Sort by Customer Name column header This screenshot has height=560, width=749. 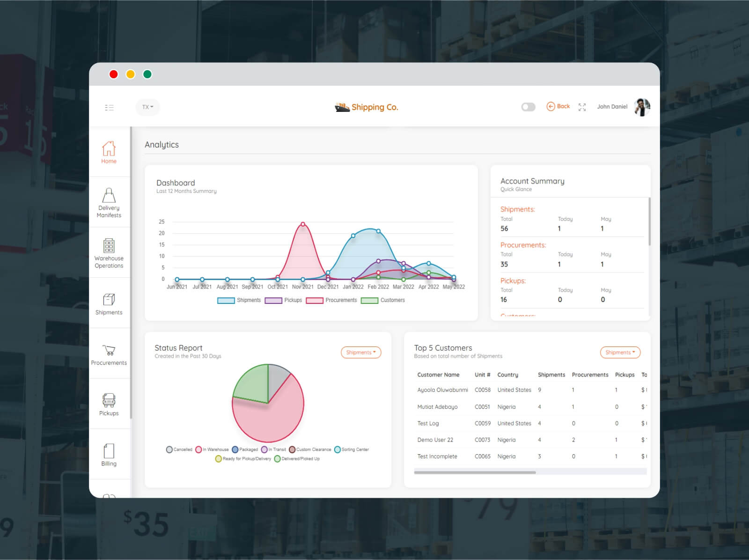(438, 375)
